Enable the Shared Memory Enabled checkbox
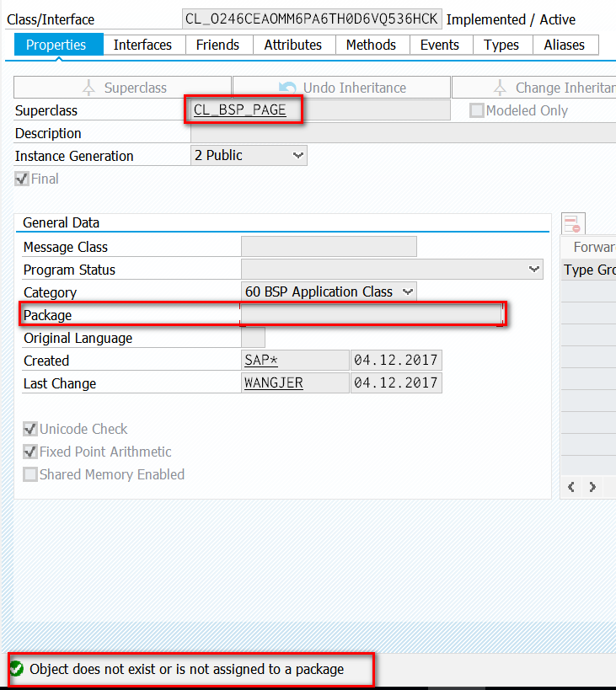The width and height of the screenshot is (616, 690). coord(30,474)
